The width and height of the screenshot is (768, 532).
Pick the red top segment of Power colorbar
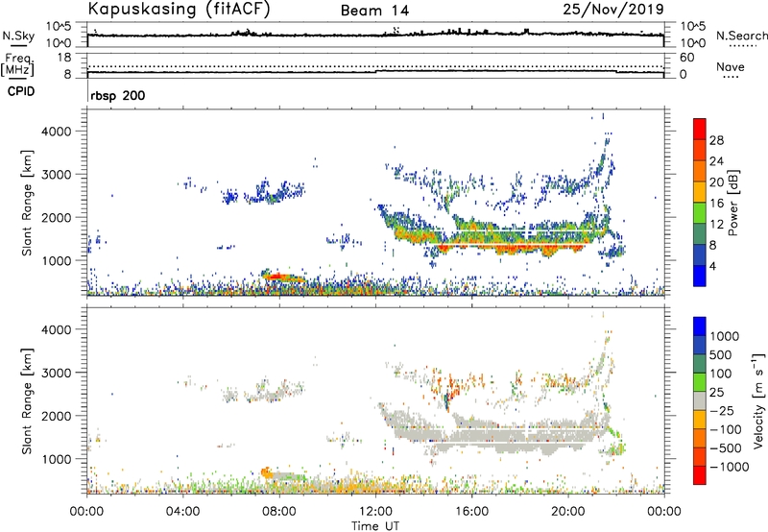700,129
